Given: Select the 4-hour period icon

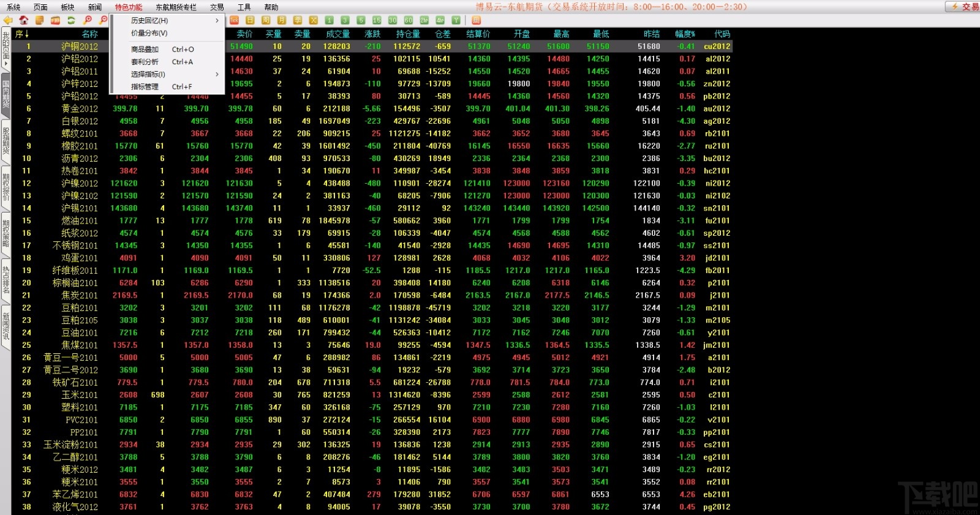Looking at the screenshot, I should (x=440, y=20).
